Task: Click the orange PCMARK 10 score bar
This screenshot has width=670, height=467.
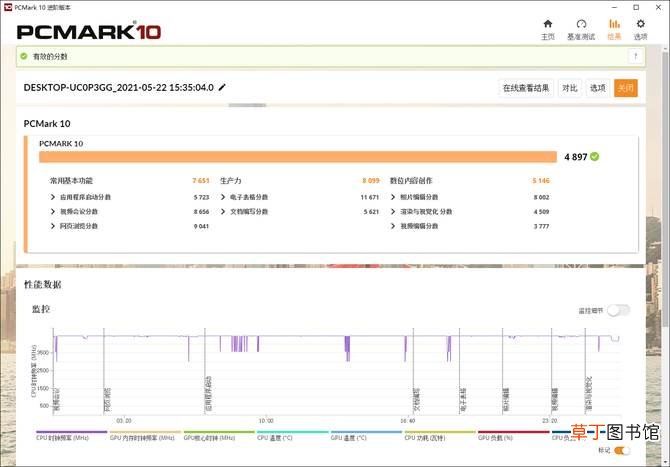Action: coord(298,157)
